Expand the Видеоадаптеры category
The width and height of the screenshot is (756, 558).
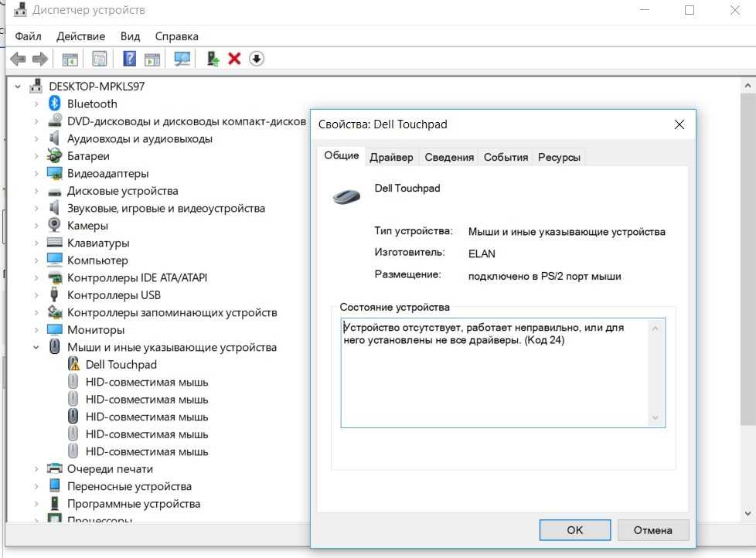pos(36,174)
